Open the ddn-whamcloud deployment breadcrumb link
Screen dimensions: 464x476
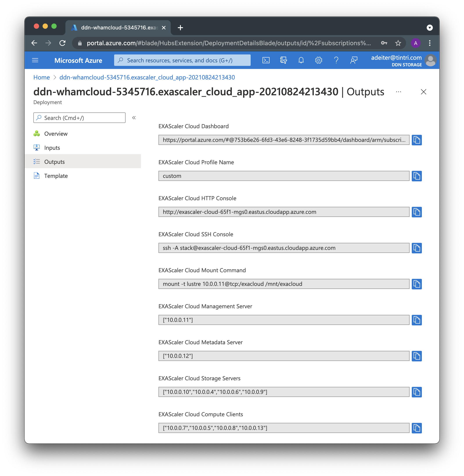point(147,77)
